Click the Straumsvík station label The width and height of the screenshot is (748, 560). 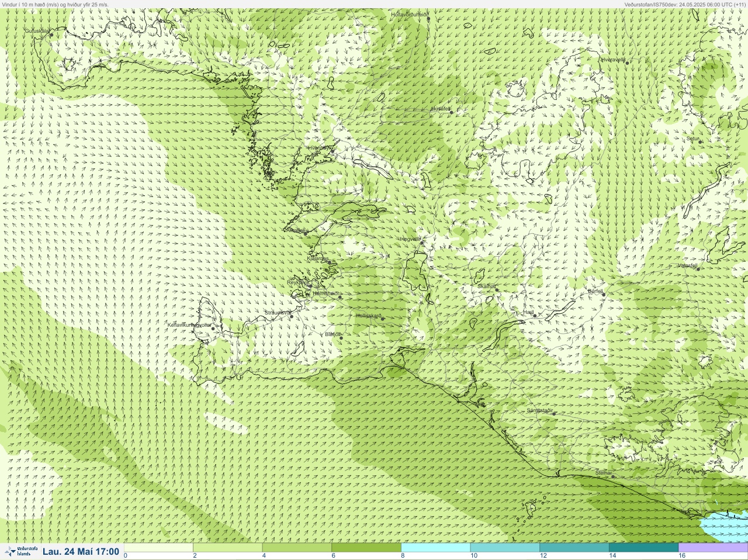pos(277,313)
